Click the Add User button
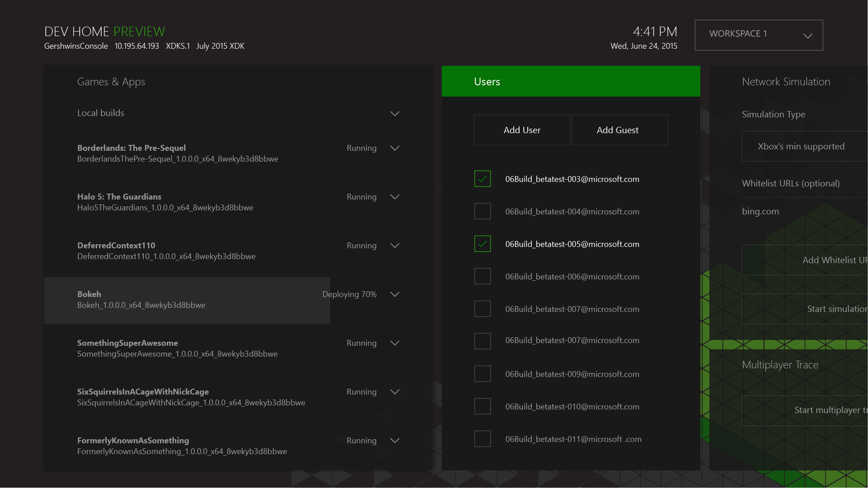 tap(521, 130)
